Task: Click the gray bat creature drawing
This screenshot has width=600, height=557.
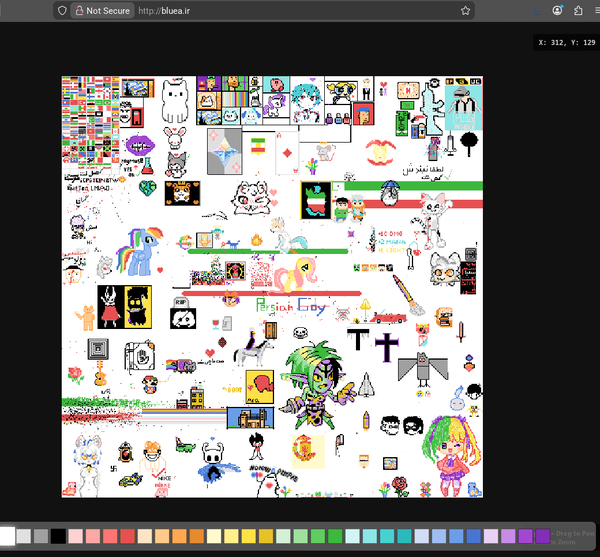Action: (423, 369)
